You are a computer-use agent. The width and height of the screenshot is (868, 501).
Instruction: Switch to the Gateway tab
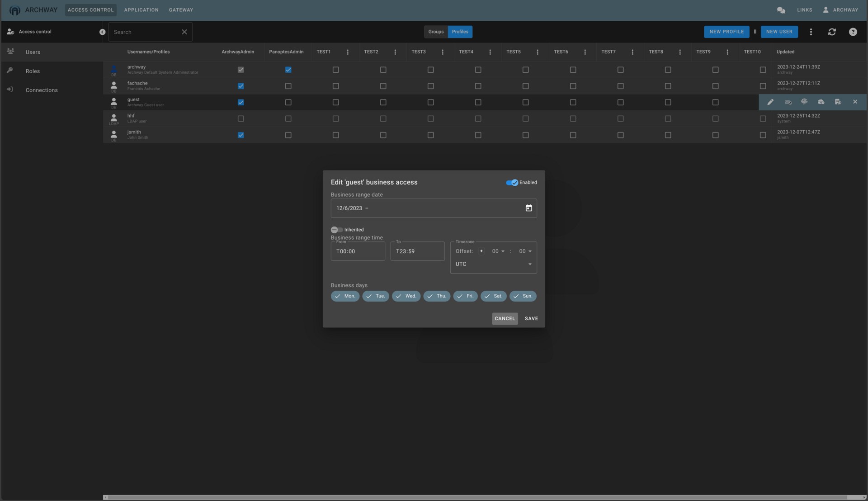click(181, 10)
